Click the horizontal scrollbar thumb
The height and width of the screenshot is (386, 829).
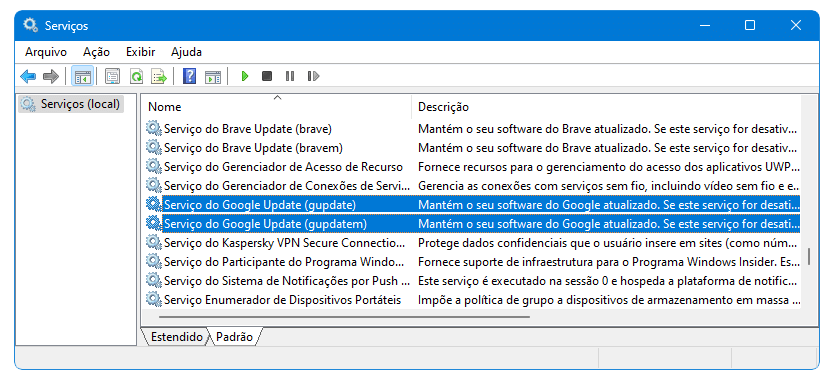(x=344, y=317)
